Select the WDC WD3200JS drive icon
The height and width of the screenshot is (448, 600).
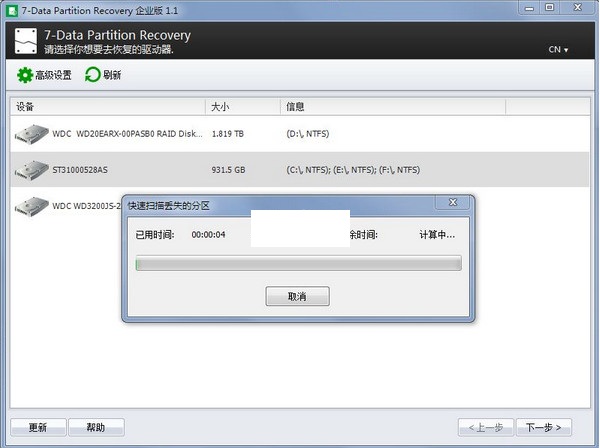[x=32, y=207]
